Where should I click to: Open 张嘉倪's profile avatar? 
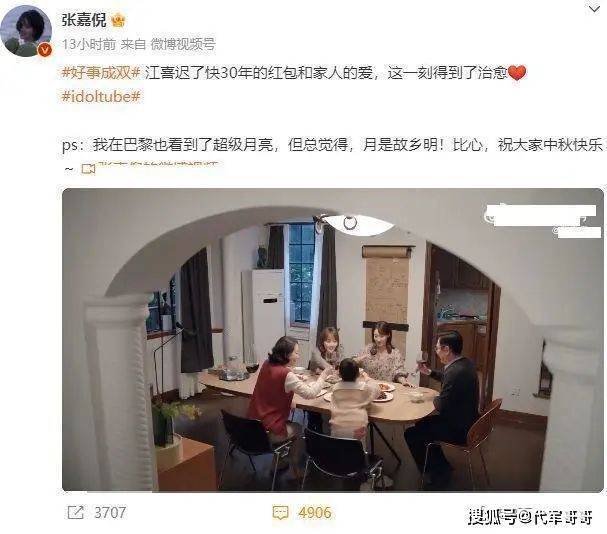click(x=26, y=31)
